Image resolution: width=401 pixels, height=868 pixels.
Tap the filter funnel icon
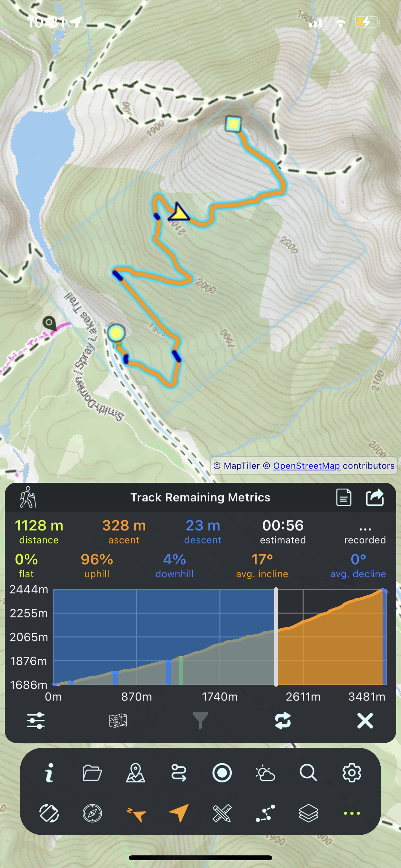coord(200,721)
